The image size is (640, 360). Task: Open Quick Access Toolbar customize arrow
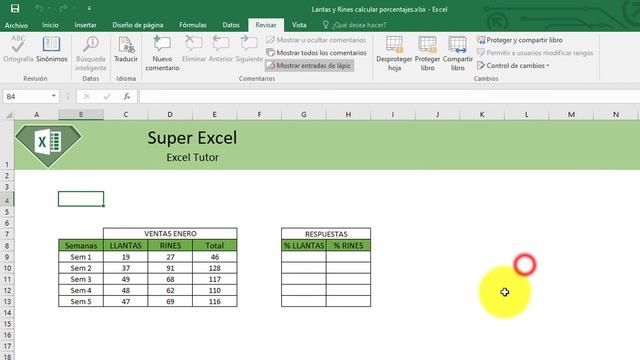click(89, 8)
